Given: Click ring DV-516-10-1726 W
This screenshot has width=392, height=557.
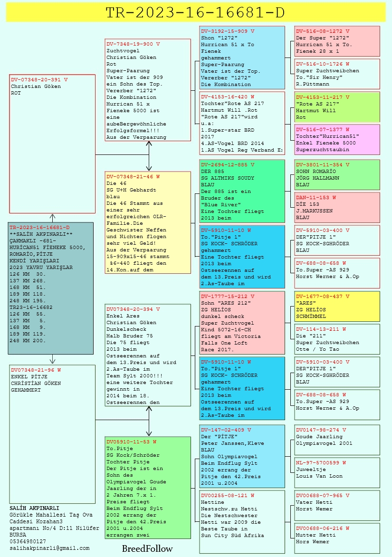Looking at the screenshot, I should tap(323, 64).
